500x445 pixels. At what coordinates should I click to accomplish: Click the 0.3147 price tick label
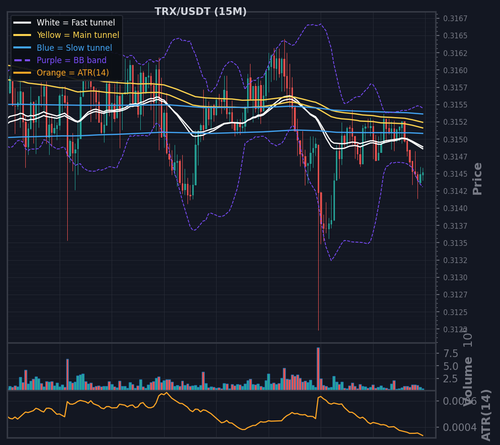[x=455, y=157]
